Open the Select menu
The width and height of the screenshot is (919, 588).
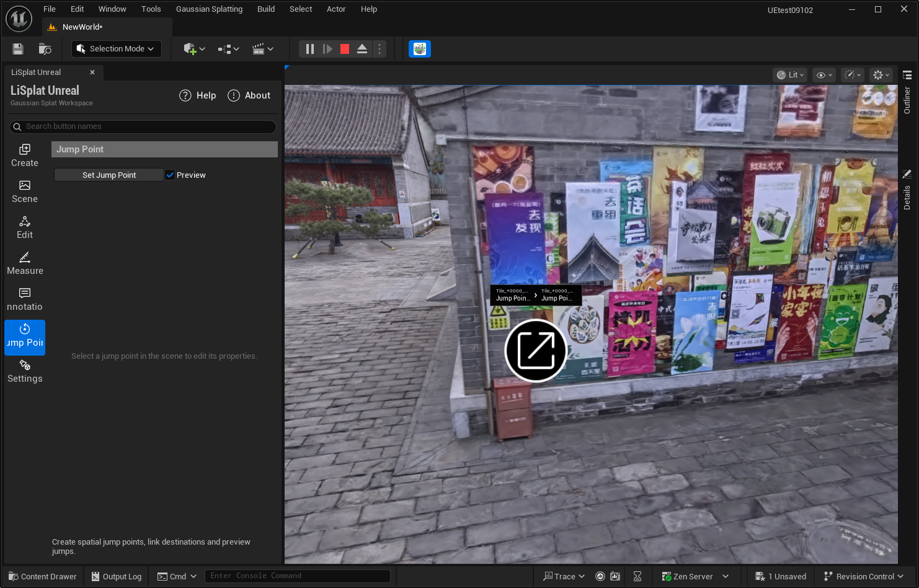coord(301,9)
